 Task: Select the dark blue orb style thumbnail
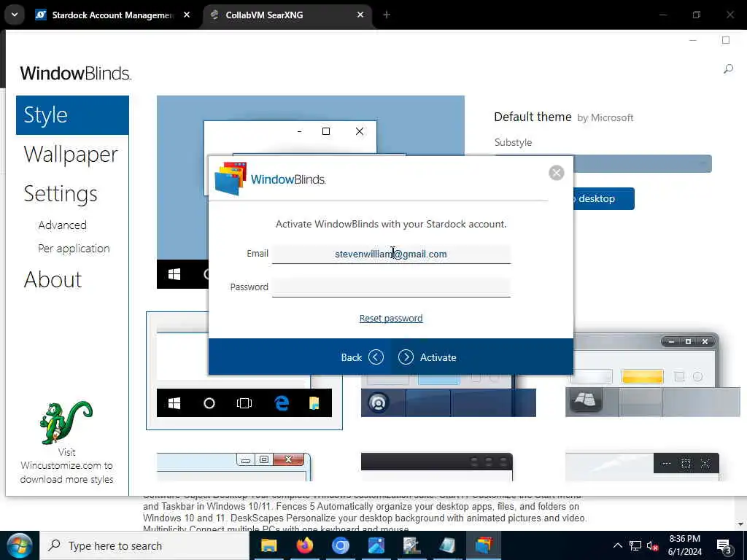pyautogui.click(x=449, y=396)
